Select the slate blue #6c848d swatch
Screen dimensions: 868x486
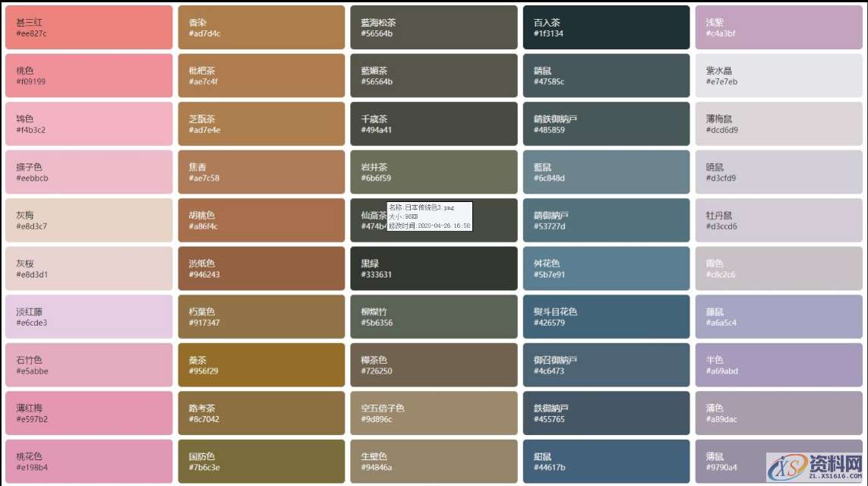pyautogui.click(x=606, y=172)
